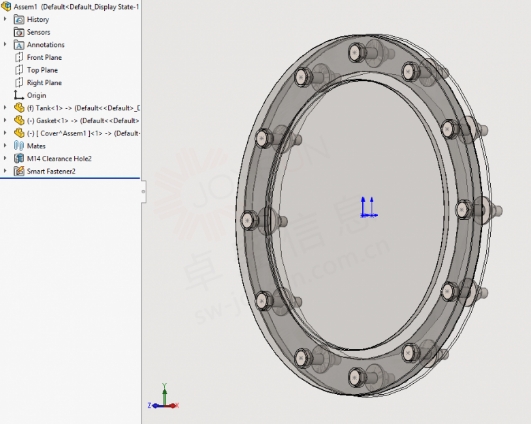Expand the Cover^Assem1 component

5,133
